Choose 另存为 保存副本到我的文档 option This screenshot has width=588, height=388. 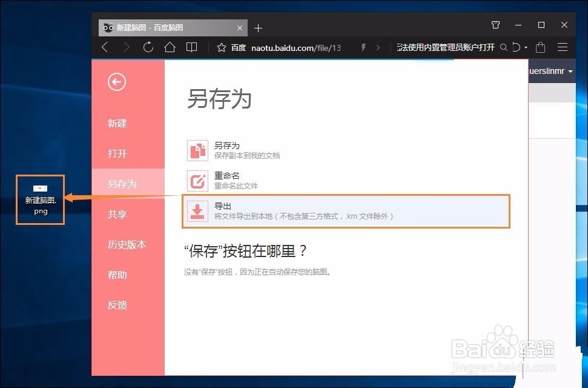click(346, 150)
